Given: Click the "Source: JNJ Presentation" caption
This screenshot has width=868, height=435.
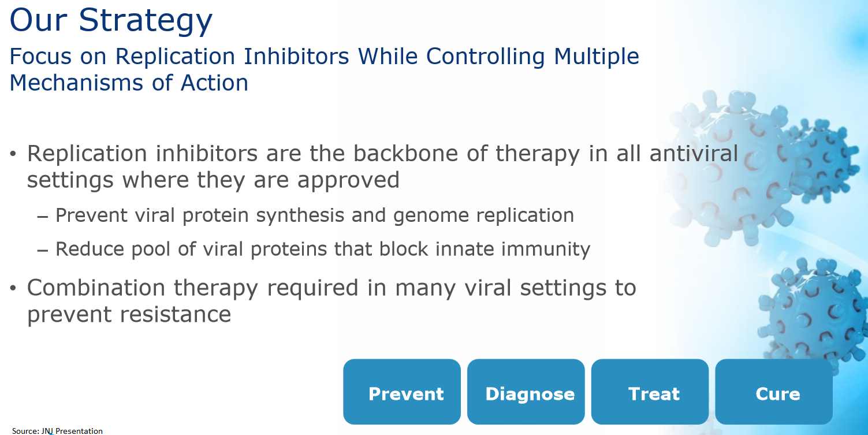Looking at the screenshot, I should tap(57, 431).
